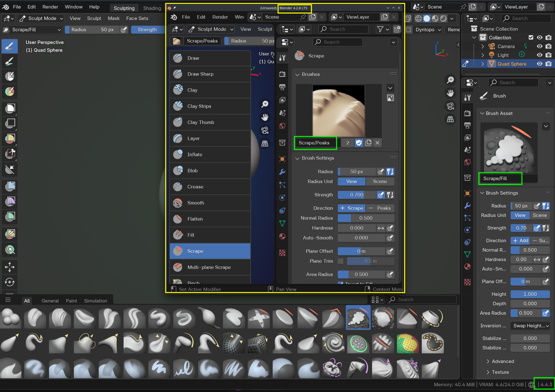Screen dimensions: 555x392
Task: Switch to the Shading workspace tab
Action: point(152,8)
